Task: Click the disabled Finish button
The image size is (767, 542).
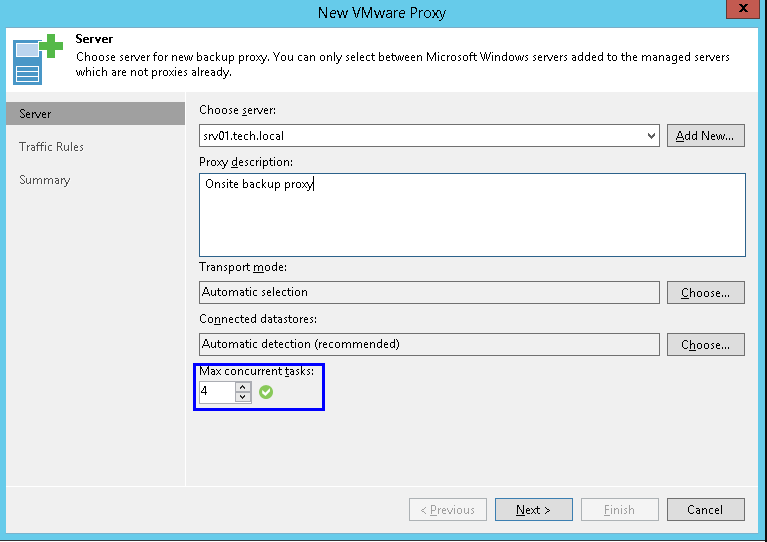Action: pyautogui.click(x=619, y=510)
